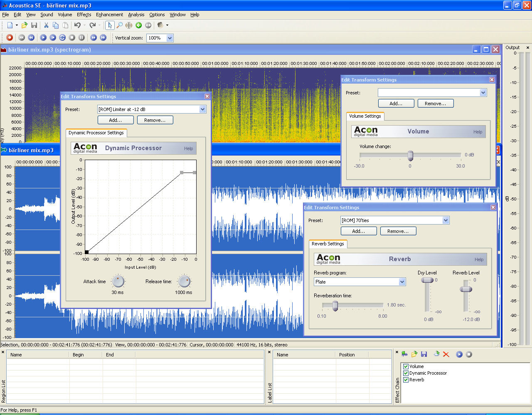Disable the Dynamic Processor effect checkbox
Viewport: 532px width, 415px height.
click(x=406, y=373)
